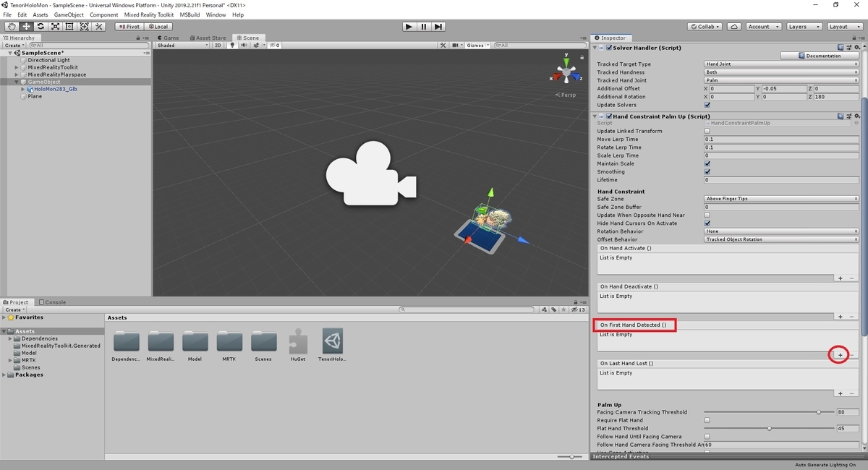The image size is (868, 470).
Task: Toggle scene audio speaker icon
Action: pyautogui.click(x=244, y=45)
